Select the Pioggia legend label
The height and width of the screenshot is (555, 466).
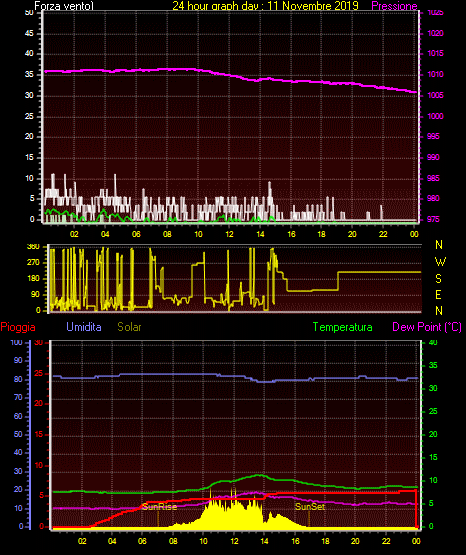click(18, 327)
